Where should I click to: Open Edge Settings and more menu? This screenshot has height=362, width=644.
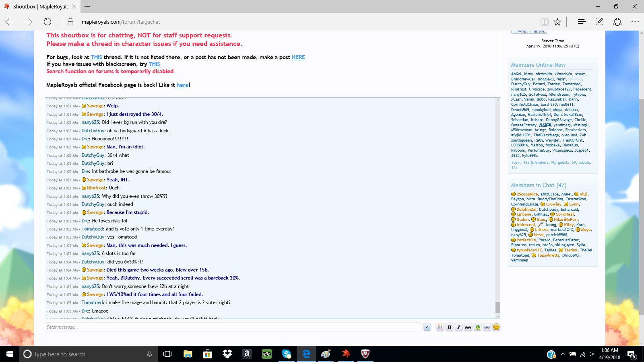635,22
